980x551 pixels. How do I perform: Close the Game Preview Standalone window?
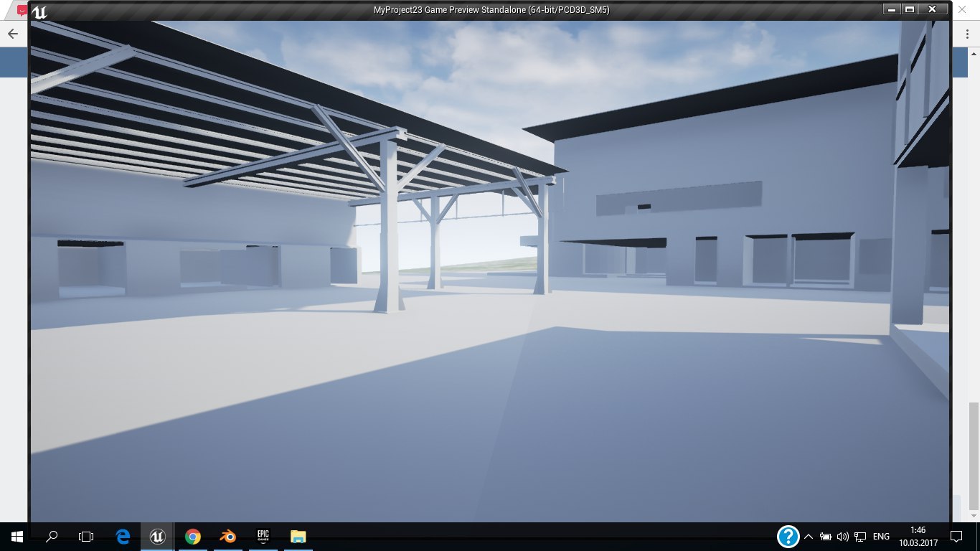(933, 9)
